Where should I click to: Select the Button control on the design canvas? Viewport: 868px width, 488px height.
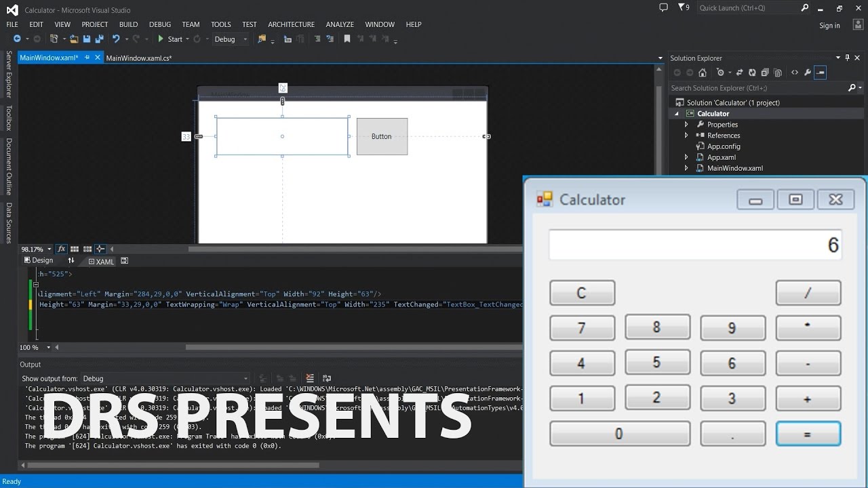382,136
